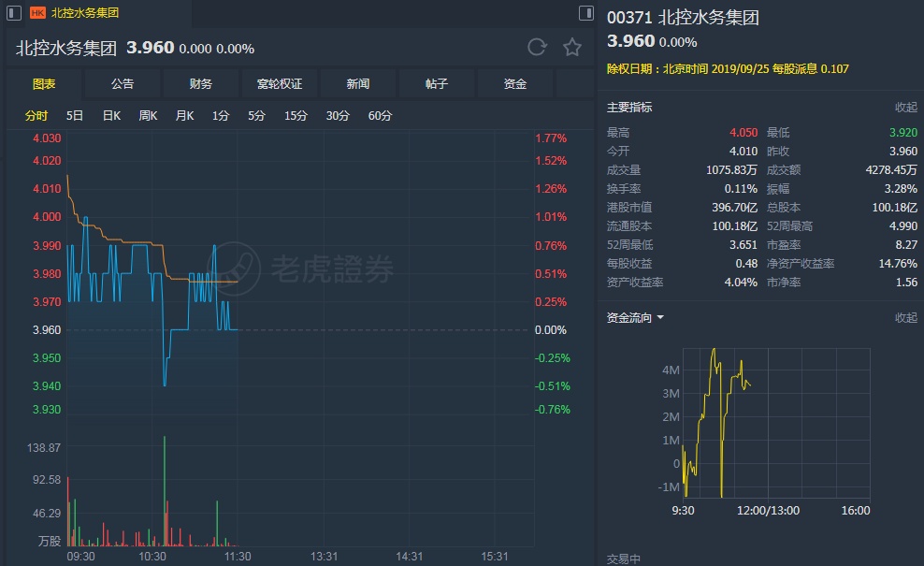Image resolution: width=924 pixels, height=566 pixels.
Task: Click the 成交量 value 1075.83万
Action: click(731, 170)
